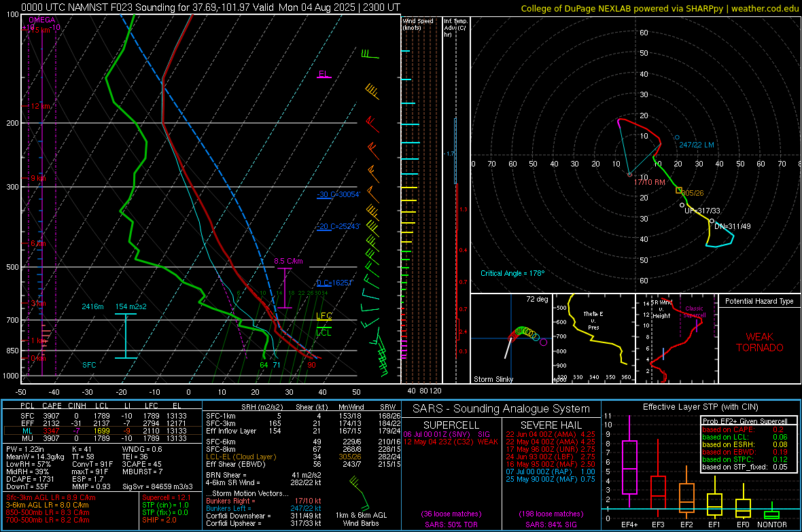Click the DN=311/49 Corfidi label on hodograph
This screenshot has width=802, height=532.
(x=733, y=226)
